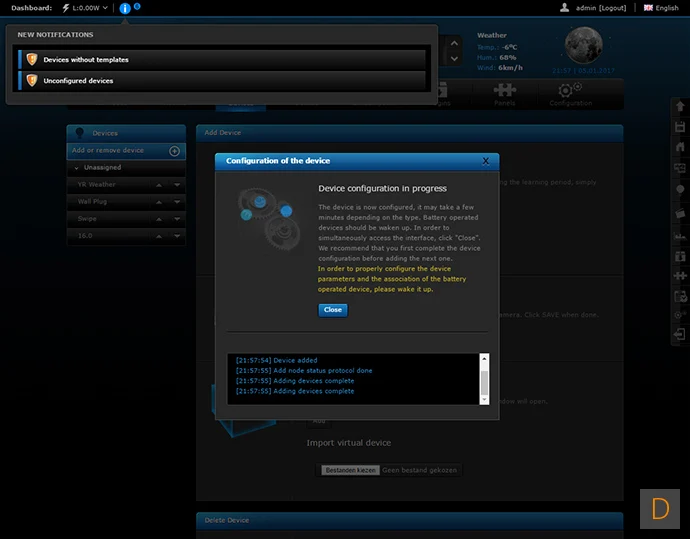The height and width of the screenshot is (539, 690).
Task: Click the 'Device configuration in progress' heading
Action: [382, 188]
